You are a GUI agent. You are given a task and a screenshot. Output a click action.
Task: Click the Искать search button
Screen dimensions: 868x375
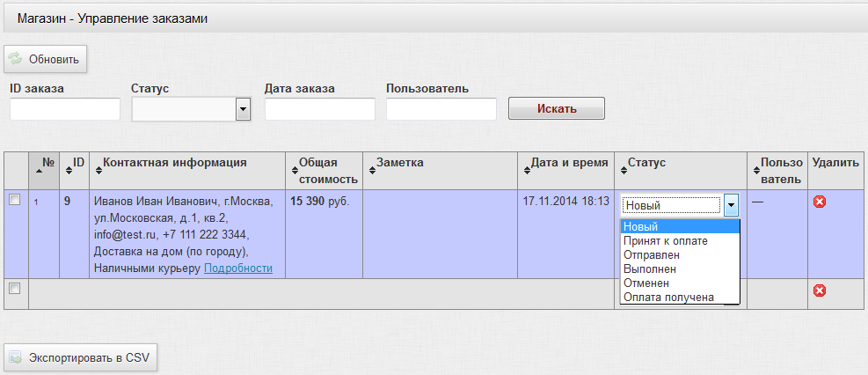pos(557,108)
